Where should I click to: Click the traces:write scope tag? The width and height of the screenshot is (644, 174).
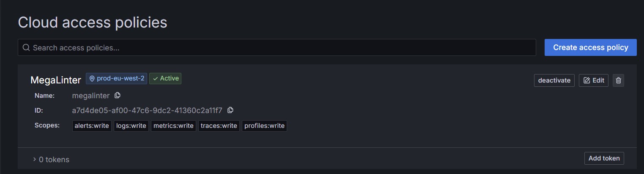pyautogui.click(x=219, y=126)
